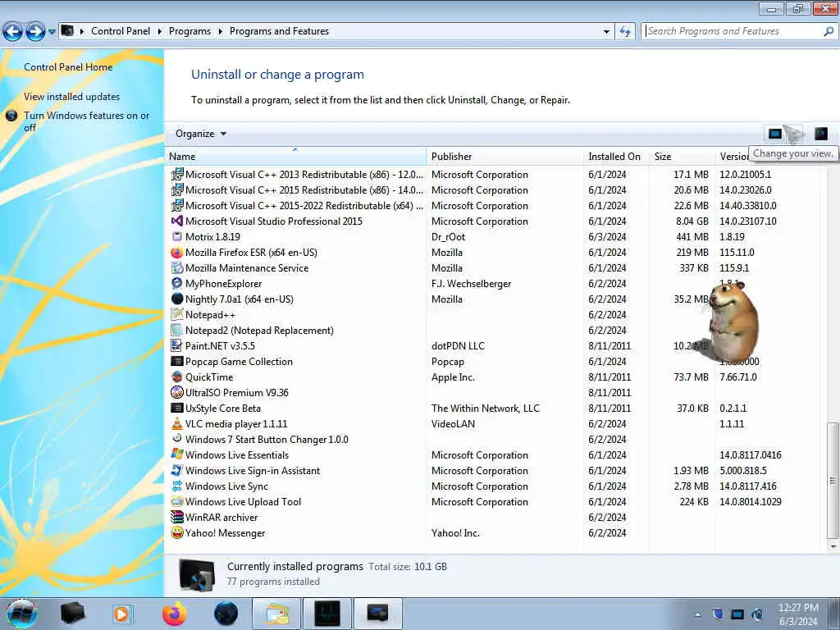Click the Popcap Game Collection icon

pos(177,362)
